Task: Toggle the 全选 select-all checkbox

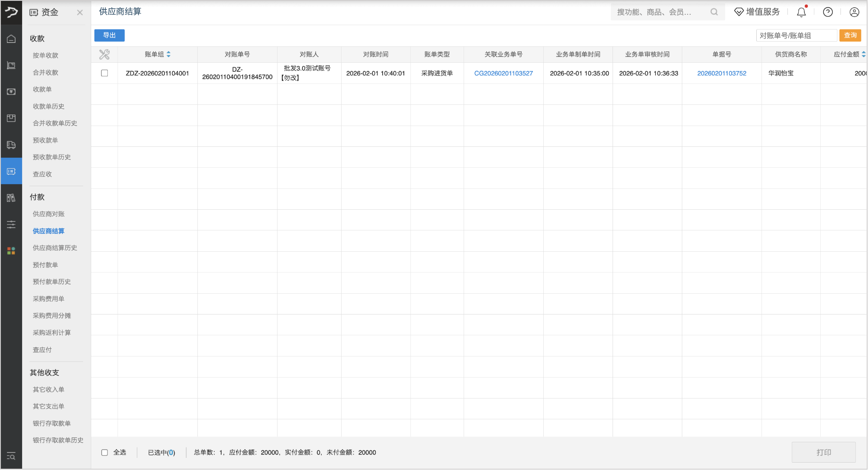Action: tap(104, 452)
